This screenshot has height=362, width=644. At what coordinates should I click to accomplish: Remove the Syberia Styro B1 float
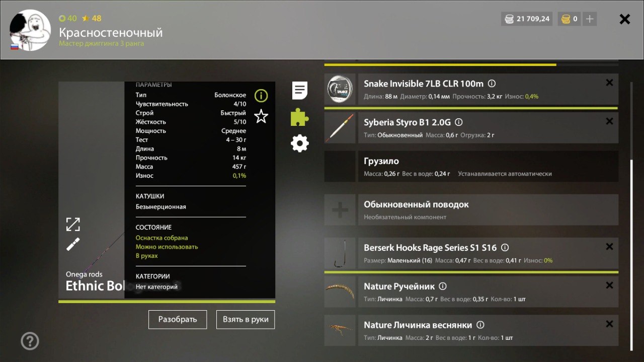click(609, 121)
